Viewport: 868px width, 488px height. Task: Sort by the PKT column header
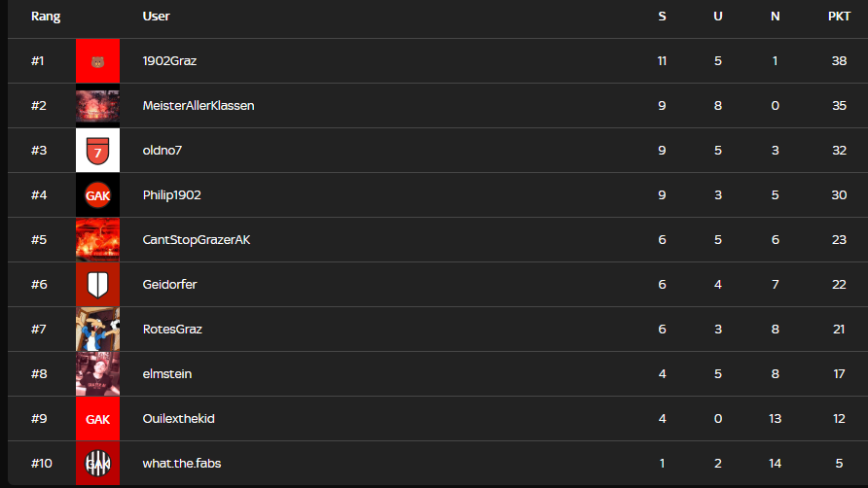coord(839,17)
